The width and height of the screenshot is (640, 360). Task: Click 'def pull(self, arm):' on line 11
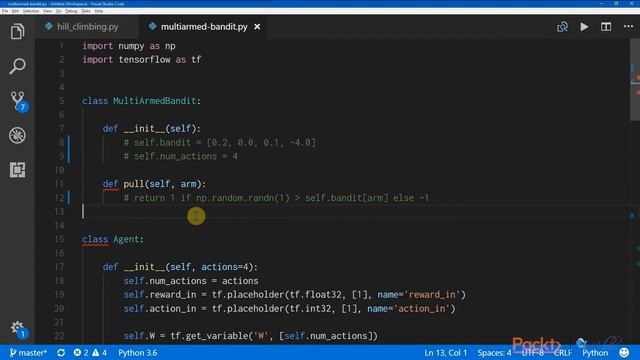tap(154, 184)
